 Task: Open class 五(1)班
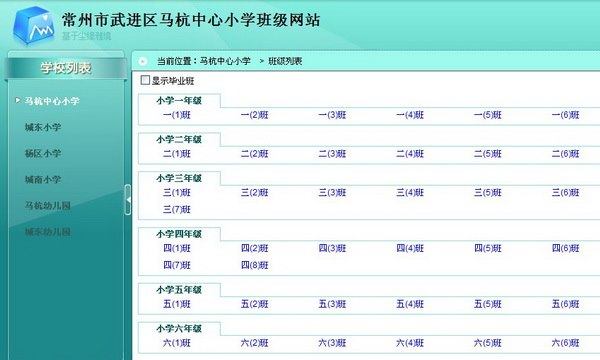tap(177, 305)
